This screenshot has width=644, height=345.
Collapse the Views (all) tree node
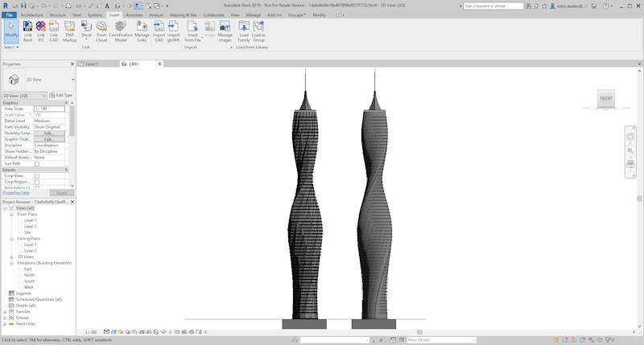pos(5,208)
